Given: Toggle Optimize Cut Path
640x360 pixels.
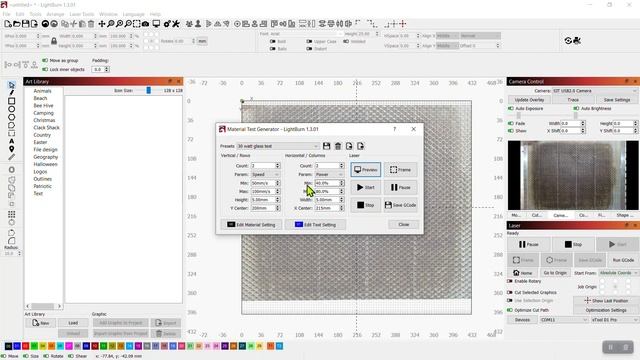Looking at the screenshot, I should tap(510, 310).
